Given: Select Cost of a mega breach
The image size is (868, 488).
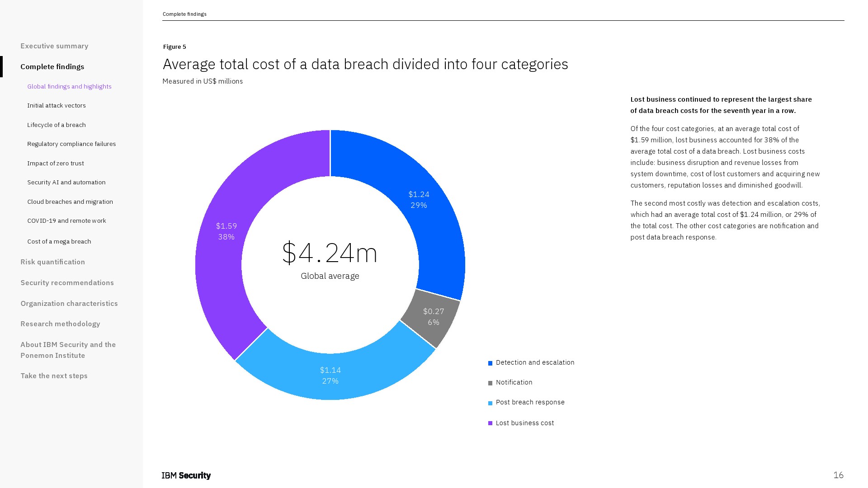Looking at the screenshot, I should point(59,242).
